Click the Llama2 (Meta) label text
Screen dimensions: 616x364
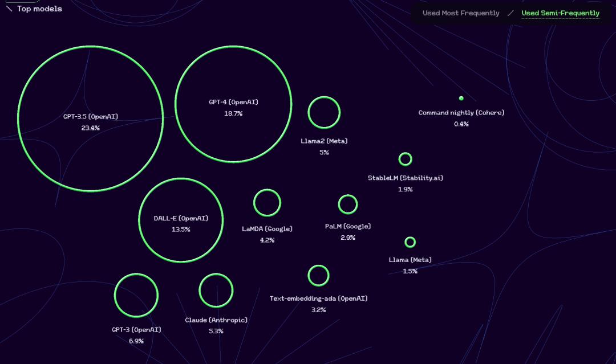(x=324, y=141)
